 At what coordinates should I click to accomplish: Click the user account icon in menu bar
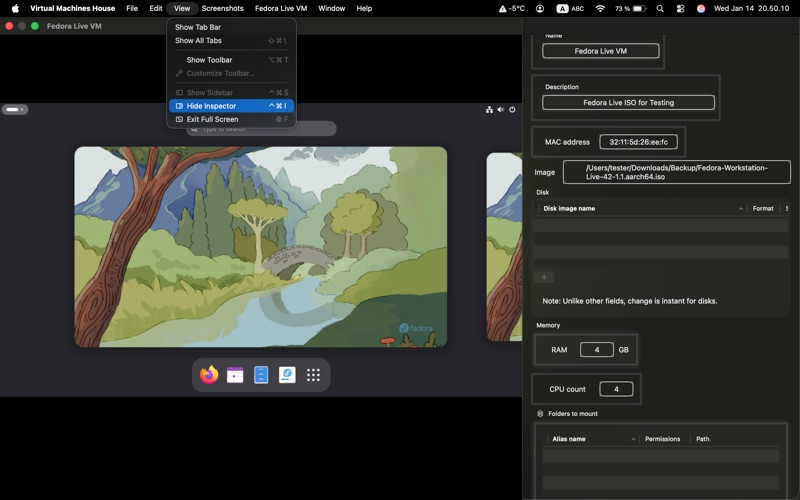tap(540, 8)
